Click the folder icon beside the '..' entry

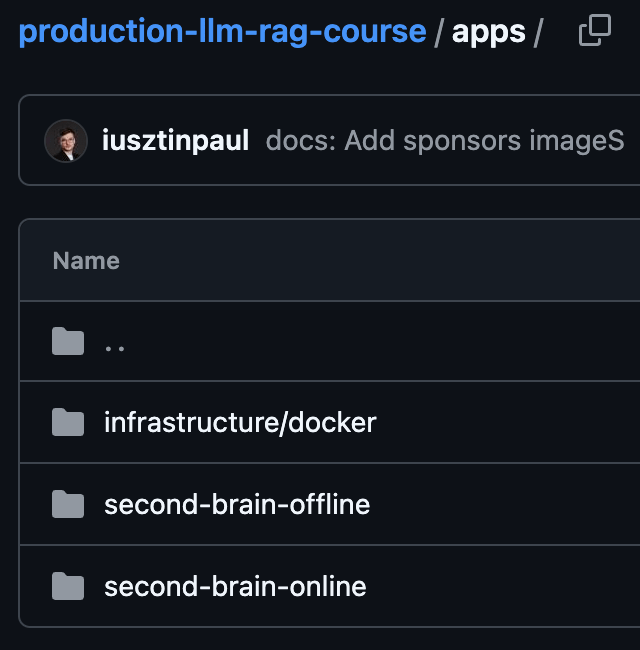coord(68,341)
